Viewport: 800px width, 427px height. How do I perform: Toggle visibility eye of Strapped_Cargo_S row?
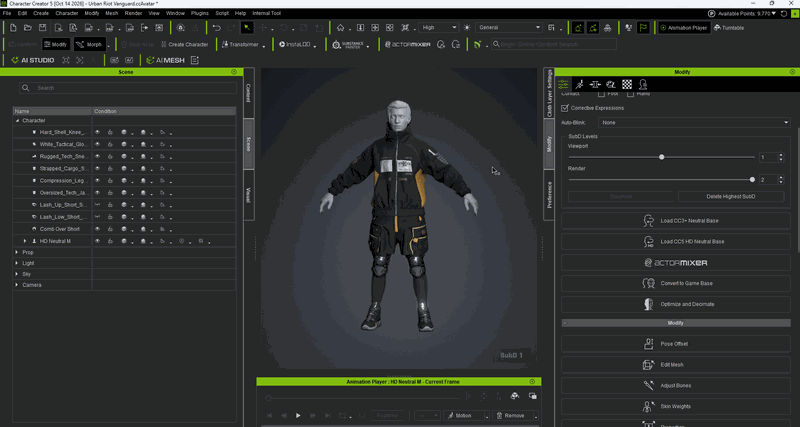coord(97,168)
